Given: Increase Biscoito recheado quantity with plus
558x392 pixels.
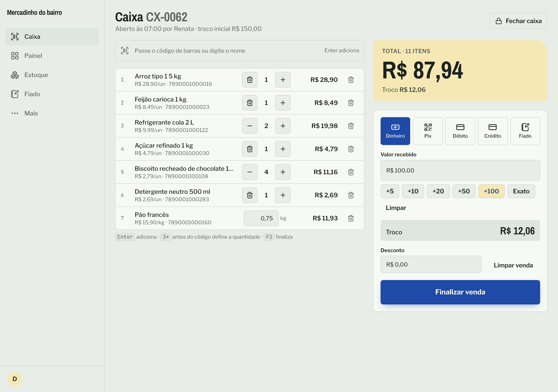Looking at the screenshot, I should [x=283, y=172].
